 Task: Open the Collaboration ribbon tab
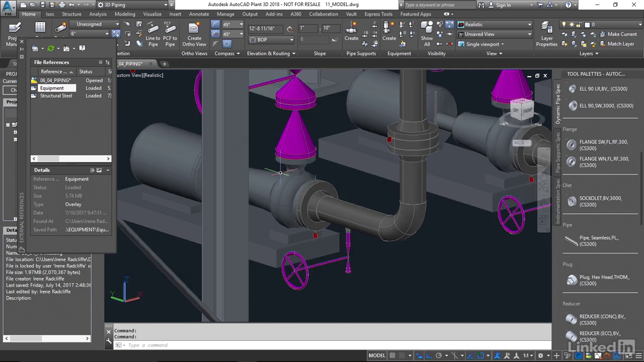[x=324, y=14]
